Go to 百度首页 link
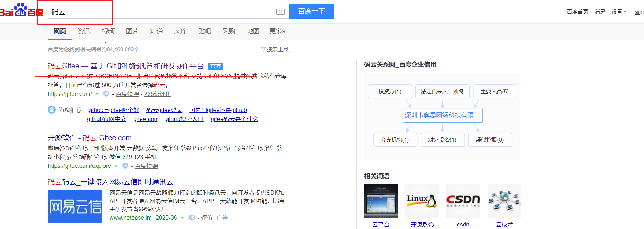Screen dimensions: 644x229 coord(577,12)
